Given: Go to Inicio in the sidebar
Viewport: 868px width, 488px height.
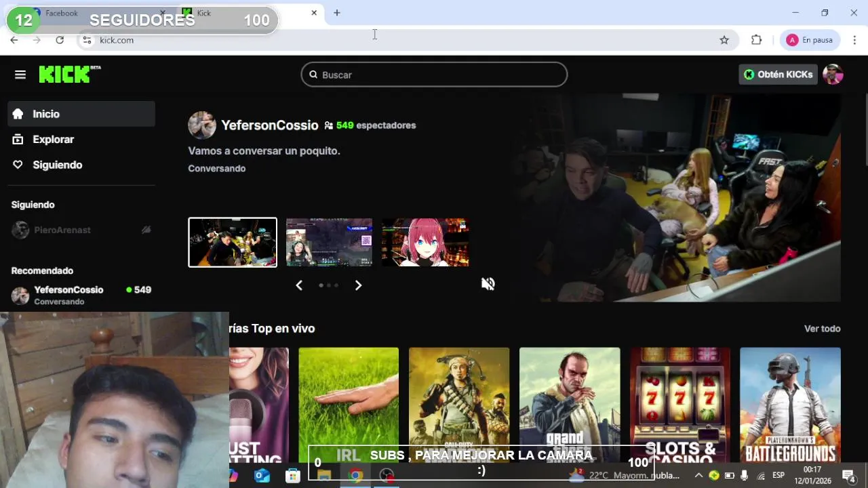Looking at the screenshot, I should pyautogui.click(x=81, y=114).
